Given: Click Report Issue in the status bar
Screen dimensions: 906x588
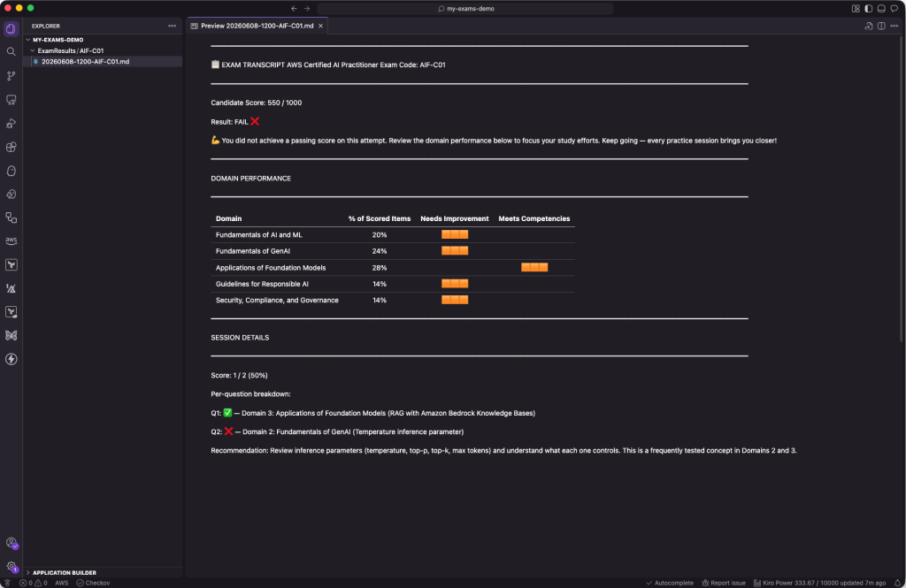Looking at the screenshot, I should click(x=724, y=583).
